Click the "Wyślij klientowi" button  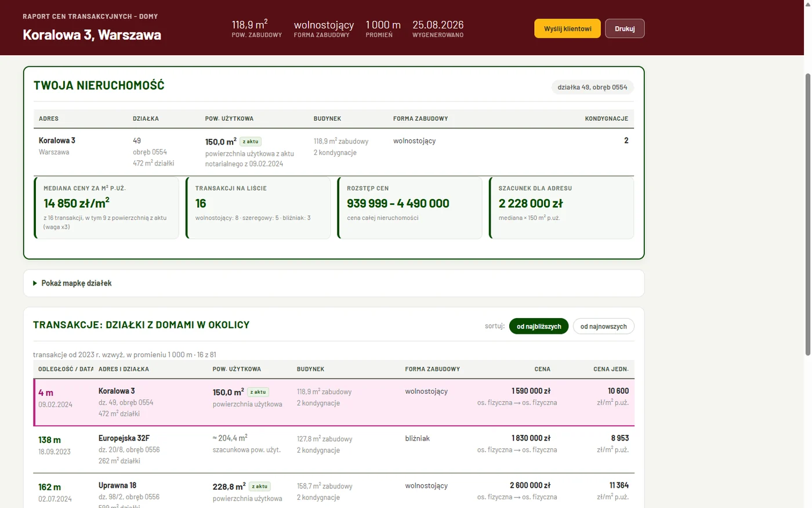tap(567, 28)
